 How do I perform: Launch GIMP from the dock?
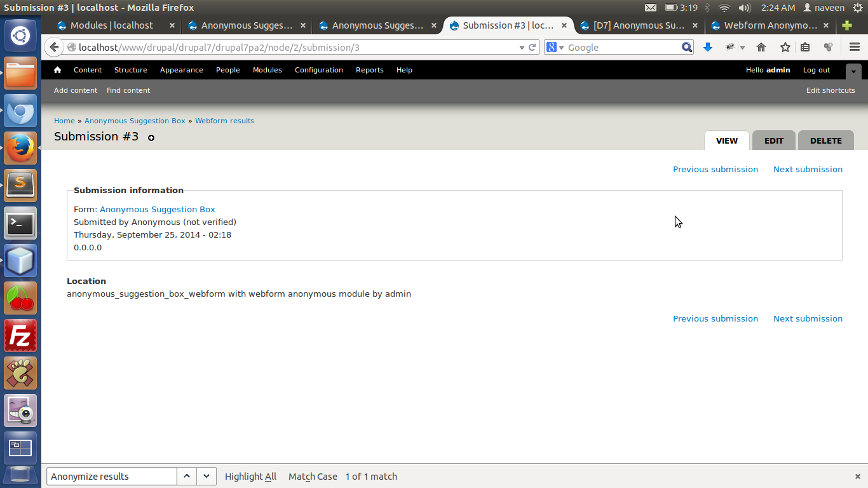click(20, 373)
